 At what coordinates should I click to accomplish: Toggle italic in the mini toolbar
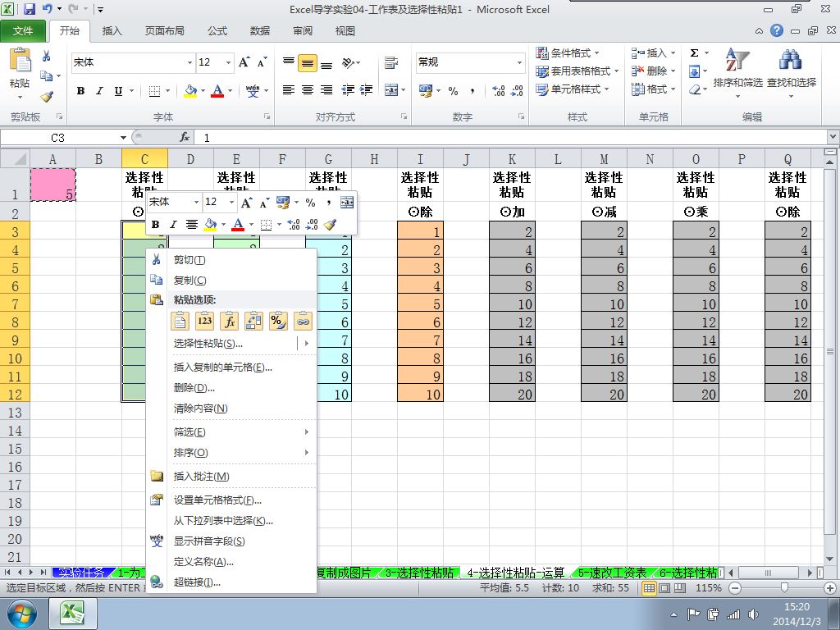pos(173,225)
